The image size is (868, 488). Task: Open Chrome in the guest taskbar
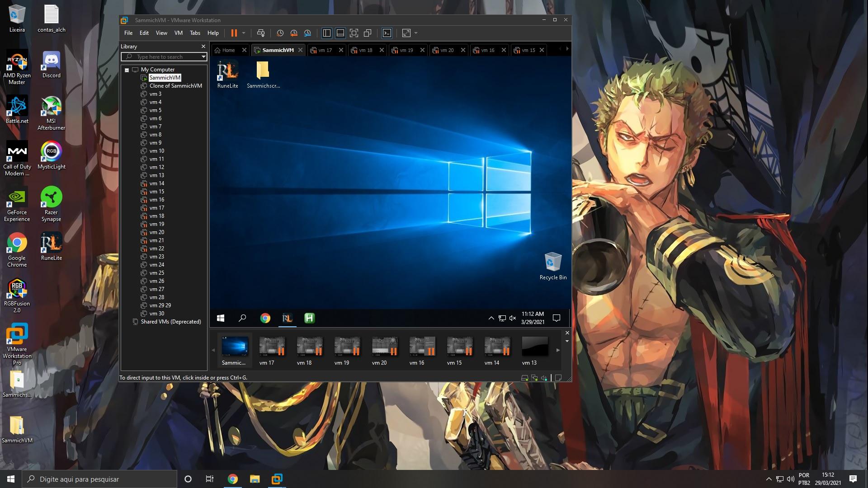tap(265, 318)
